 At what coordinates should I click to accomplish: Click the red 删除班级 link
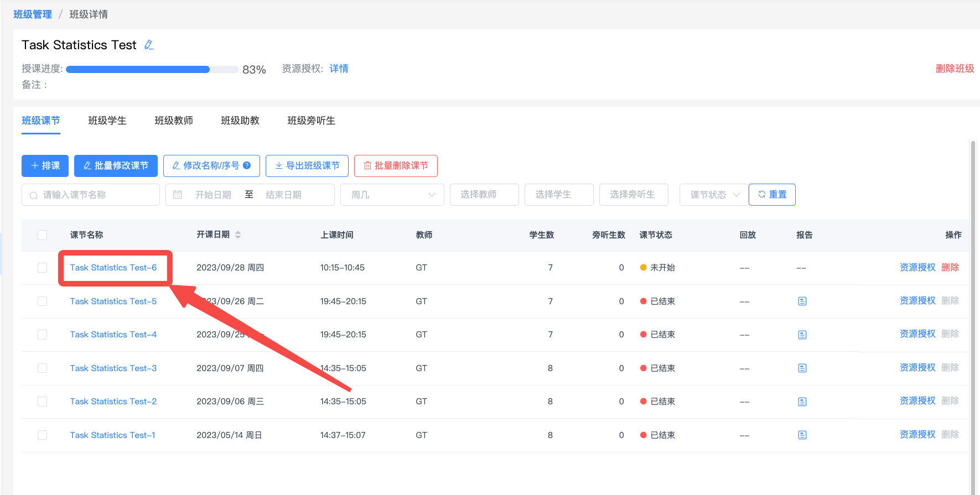955,69
